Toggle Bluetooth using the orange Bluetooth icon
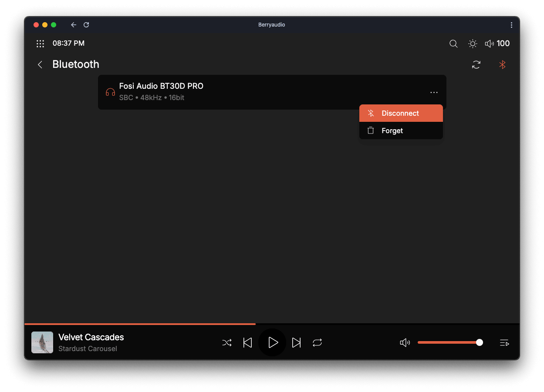Viewport: 544px width, 392px height. [x=502, y=65]
